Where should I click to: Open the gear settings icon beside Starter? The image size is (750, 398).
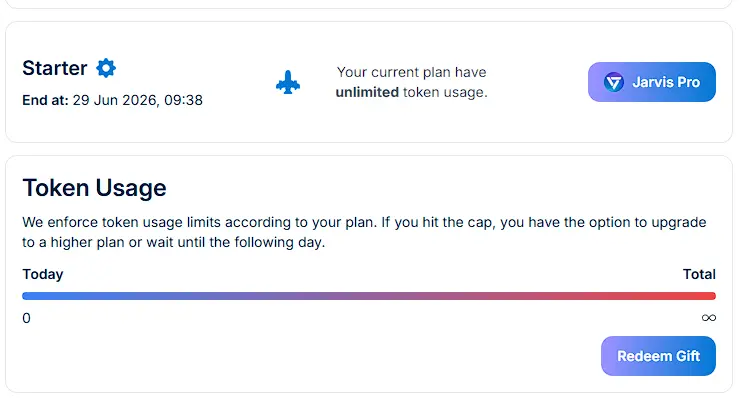tap(106, 68)
